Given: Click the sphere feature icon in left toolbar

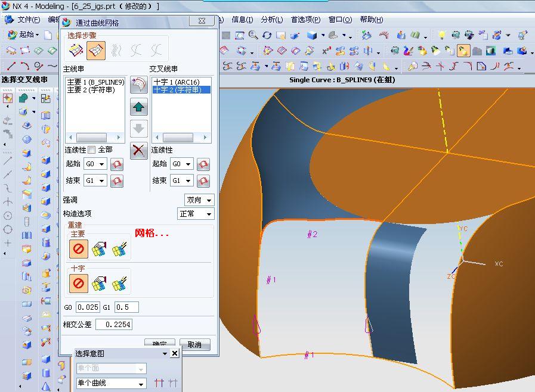Looking at the screenshot, I should [x=27, y=139].
